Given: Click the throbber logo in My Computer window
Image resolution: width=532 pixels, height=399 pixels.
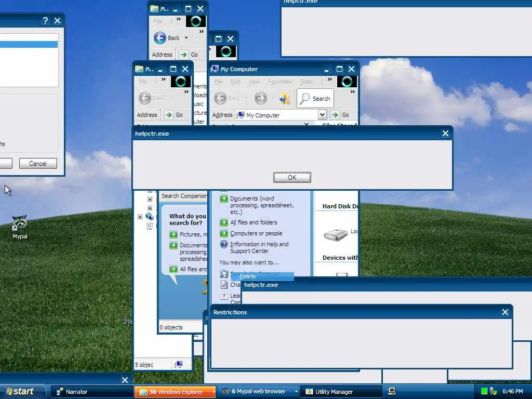Looking at the screenshot, I should 347,82.
